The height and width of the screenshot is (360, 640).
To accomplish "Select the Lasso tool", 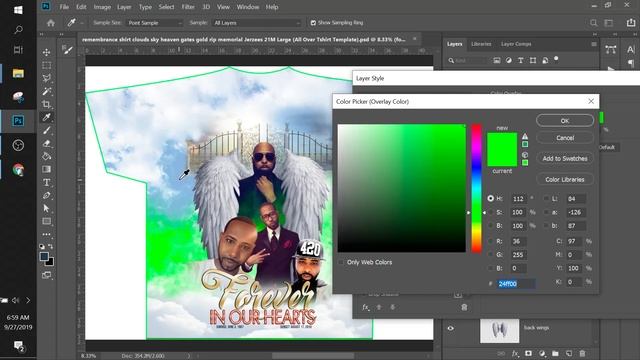I will [x=47, y=78].
